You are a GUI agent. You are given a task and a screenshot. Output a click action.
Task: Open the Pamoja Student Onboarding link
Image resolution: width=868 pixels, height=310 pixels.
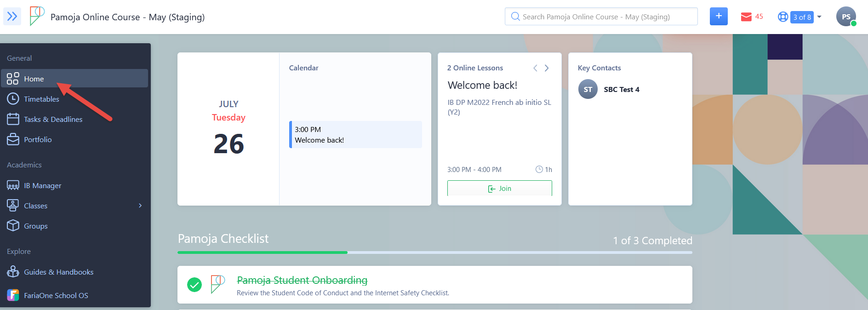[x=302, y=280]
